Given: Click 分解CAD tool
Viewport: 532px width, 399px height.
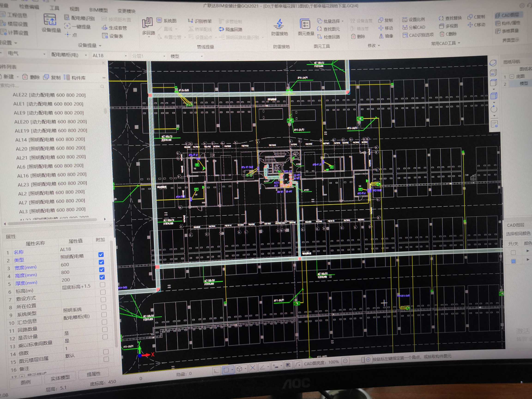Looking at the screenshot, I should coord(414,27).
